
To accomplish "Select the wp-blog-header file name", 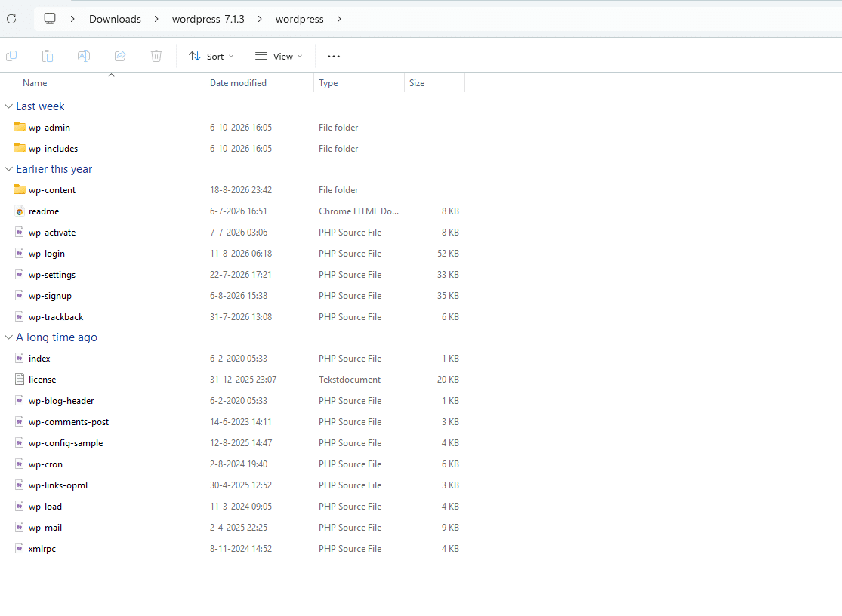I will [61, 401].
